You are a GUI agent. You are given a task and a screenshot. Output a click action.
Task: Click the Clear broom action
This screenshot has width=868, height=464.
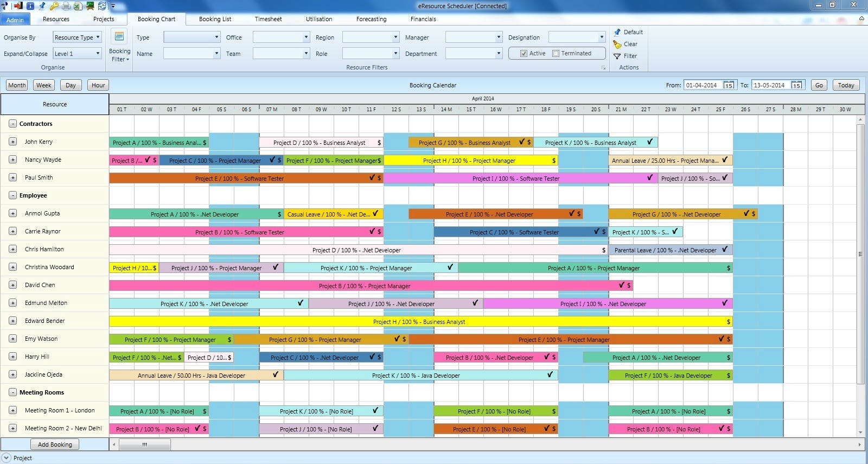click(x=626, y=44)
